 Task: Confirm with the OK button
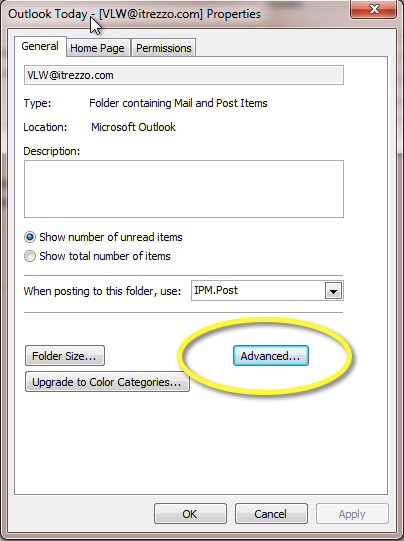tap(190, 514)
